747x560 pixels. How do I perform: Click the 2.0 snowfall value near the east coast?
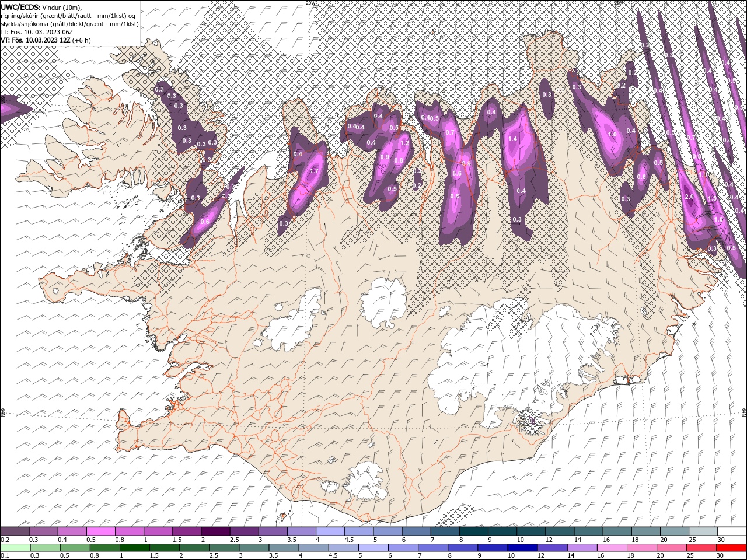[689, 197]
